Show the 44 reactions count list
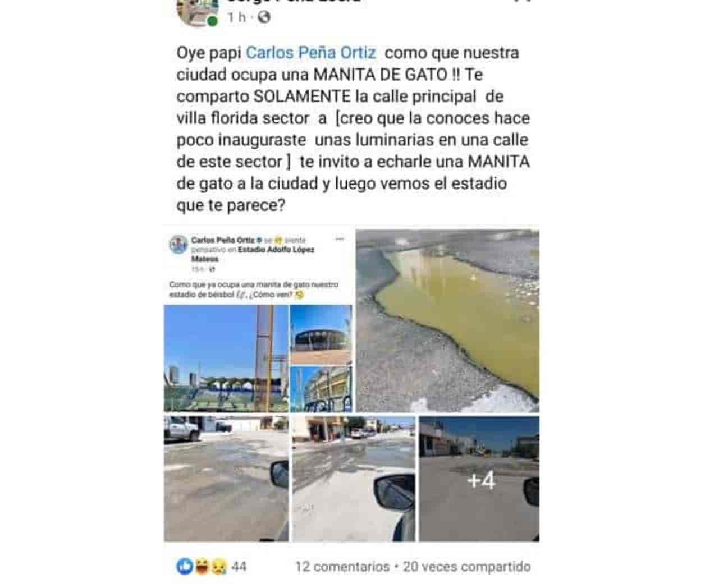 click(239, 567)
